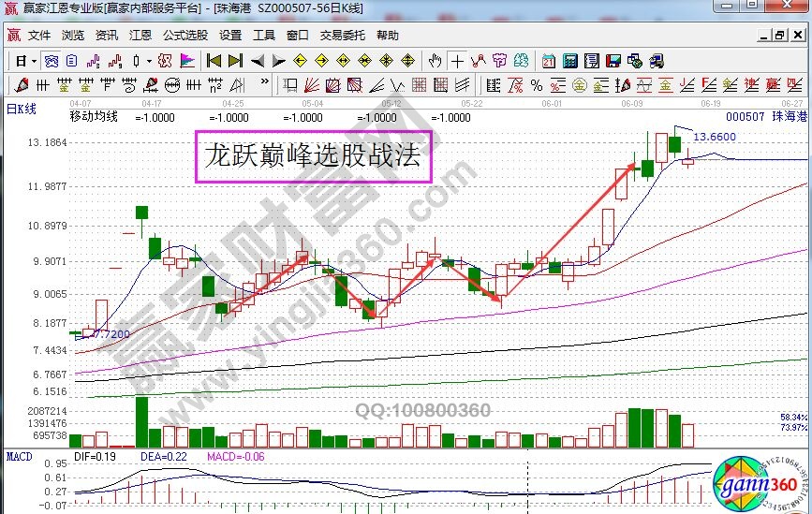Screen dimensions: 812x514
Task: Click the pink flag chart icon
Action: pyautogui.click(x=187, y=61)
